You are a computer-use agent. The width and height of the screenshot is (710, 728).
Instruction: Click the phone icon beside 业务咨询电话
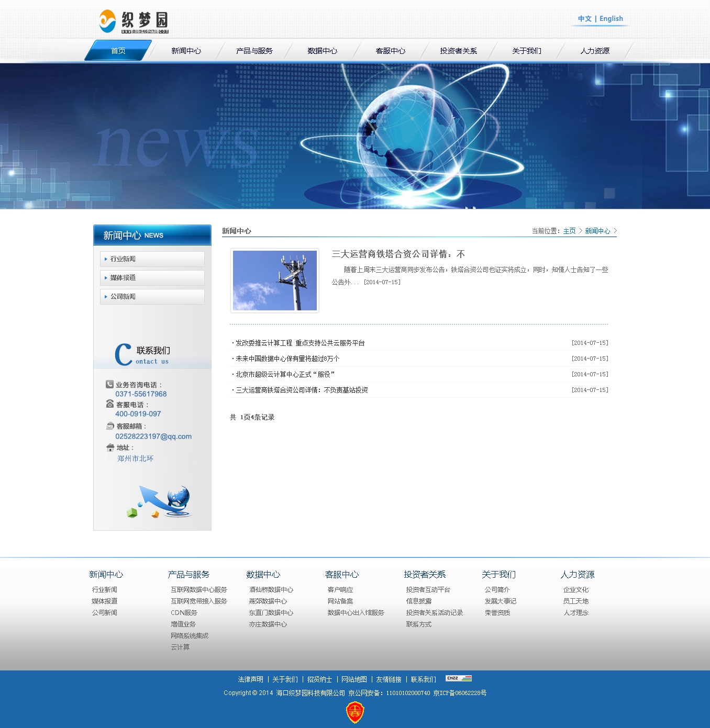point(109,384)
